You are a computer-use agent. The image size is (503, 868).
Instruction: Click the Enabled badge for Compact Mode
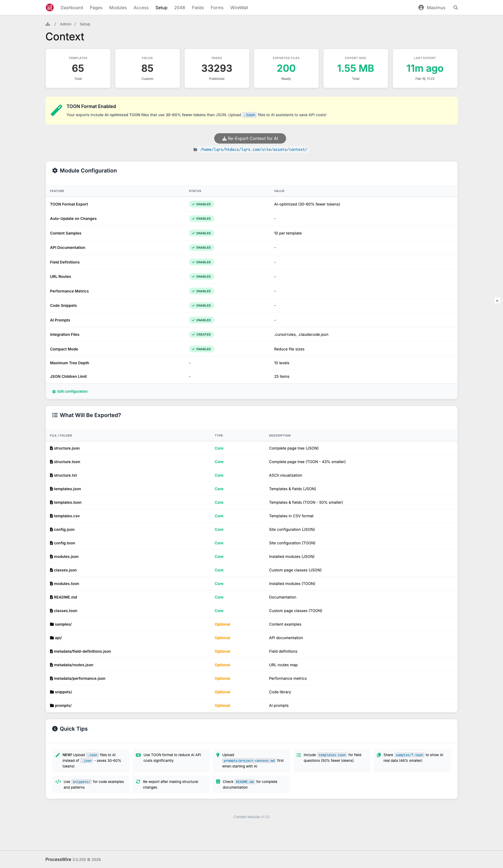(201, 349)
